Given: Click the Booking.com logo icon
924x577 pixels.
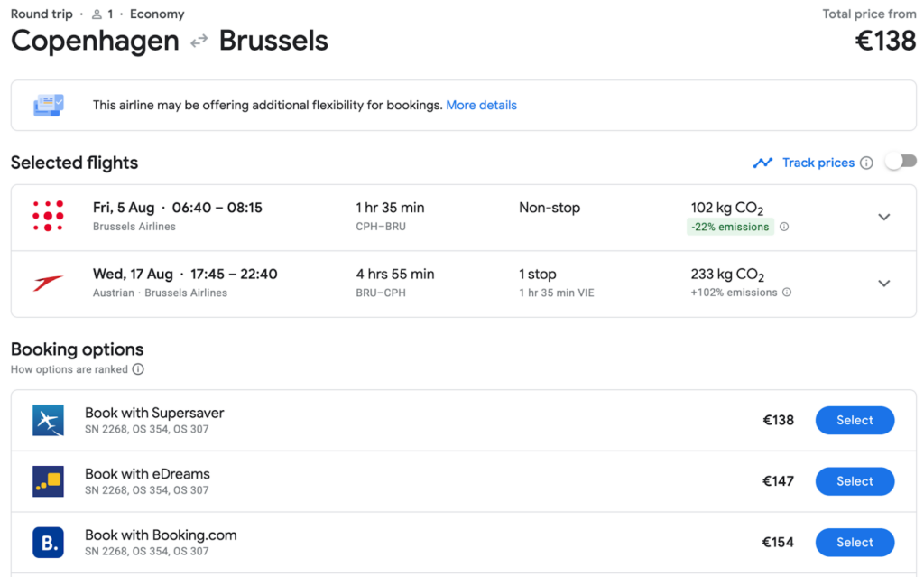Looking at the screenshot, I should (x=48, y=543).
